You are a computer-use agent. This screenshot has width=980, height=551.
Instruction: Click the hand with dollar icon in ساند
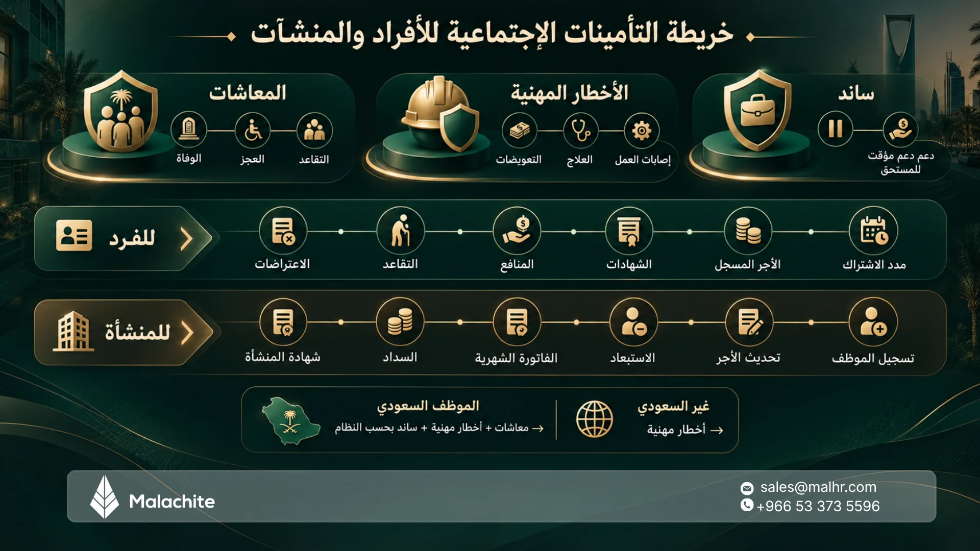point(901,130)
